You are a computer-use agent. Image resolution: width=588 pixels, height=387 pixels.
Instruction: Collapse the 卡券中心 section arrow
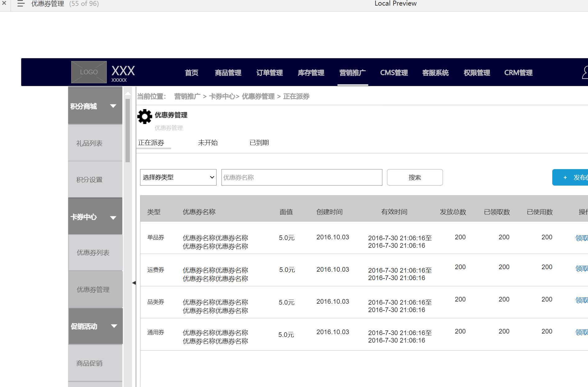(x=113, y=218)
